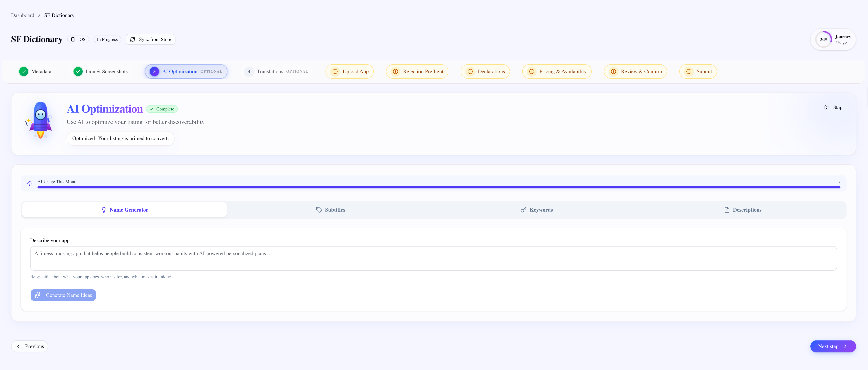
Task: Click the Sync from Store refresh icon
Action: tap(133, 39)
